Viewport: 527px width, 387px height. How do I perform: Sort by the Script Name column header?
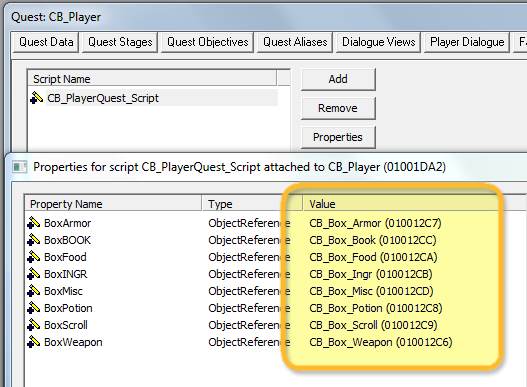coord(152,79)
